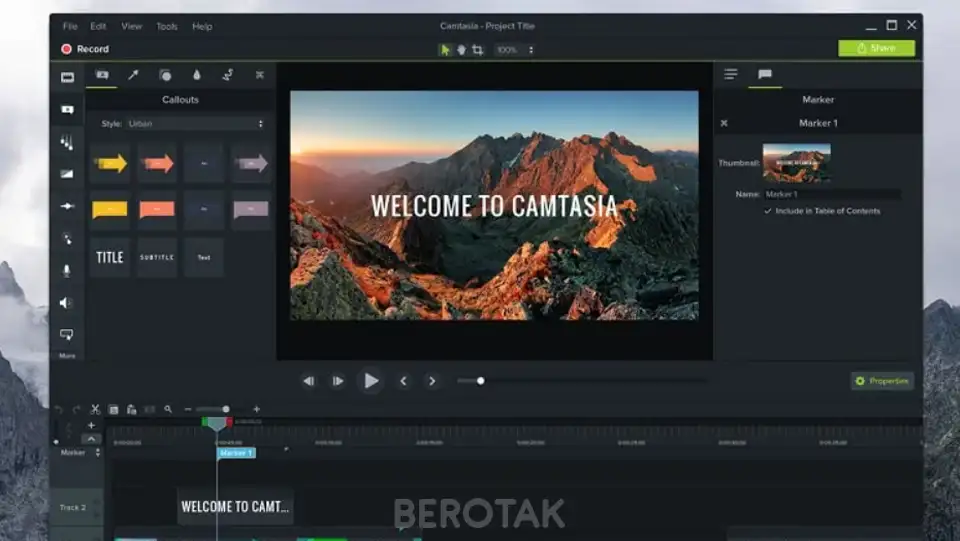Screen dimensions: 960x541
Task: Click the timeline Paste icon
Action: point(131,409)
